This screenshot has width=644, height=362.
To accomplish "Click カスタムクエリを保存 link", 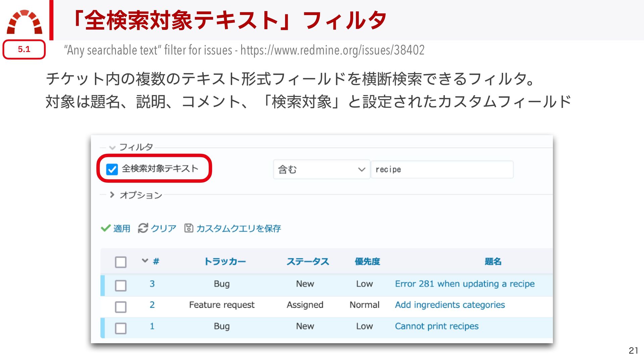I will click(238, 229).
